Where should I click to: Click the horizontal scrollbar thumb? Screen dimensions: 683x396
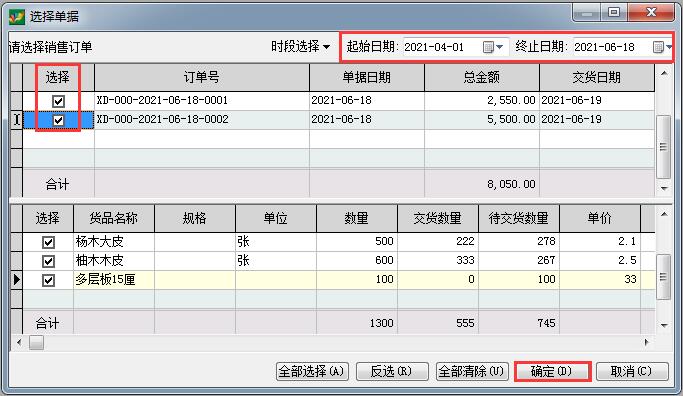tap(37, 343)
